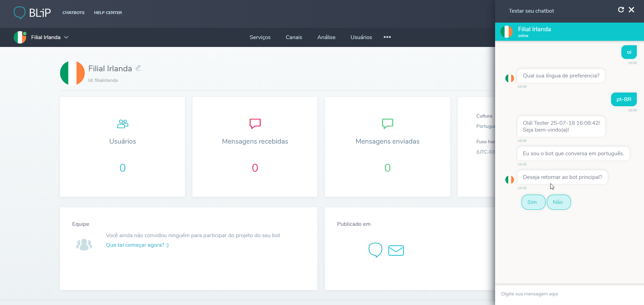
Task: Open the Serviços menu
Action: [x=260, y=37]
